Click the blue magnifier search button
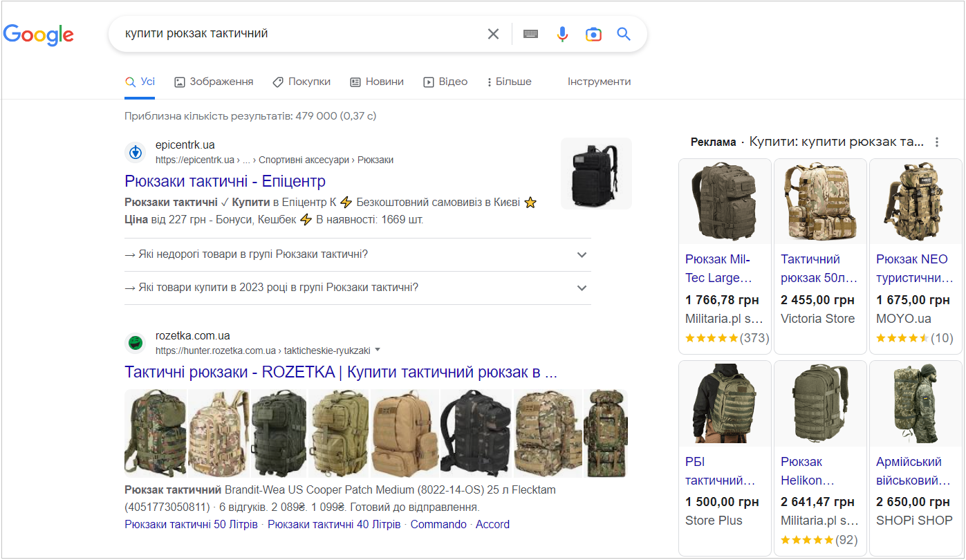This screenshot has width=966, height=560. click(x=624, y=34)
